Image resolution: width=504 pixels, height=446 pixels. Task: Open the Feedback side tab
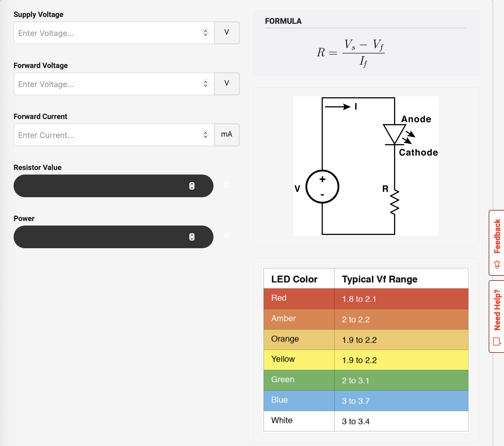click(x=497, y=243)
